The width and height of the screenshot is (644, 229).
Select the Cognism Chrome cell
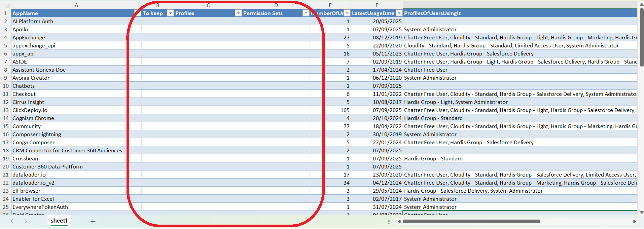(x=76, y=118)
